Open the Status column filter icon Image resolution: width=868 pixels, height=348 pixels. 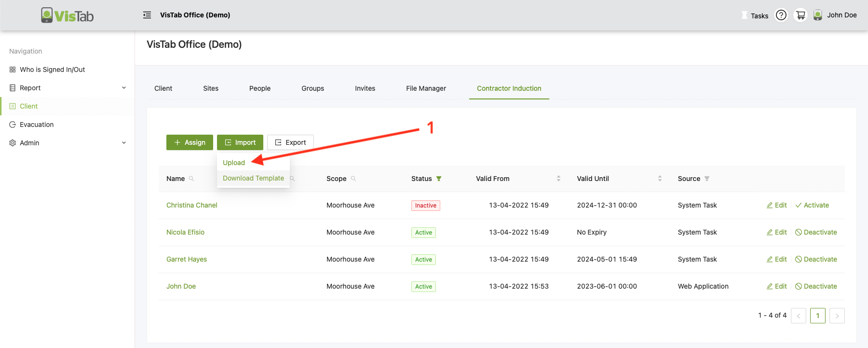439,179
